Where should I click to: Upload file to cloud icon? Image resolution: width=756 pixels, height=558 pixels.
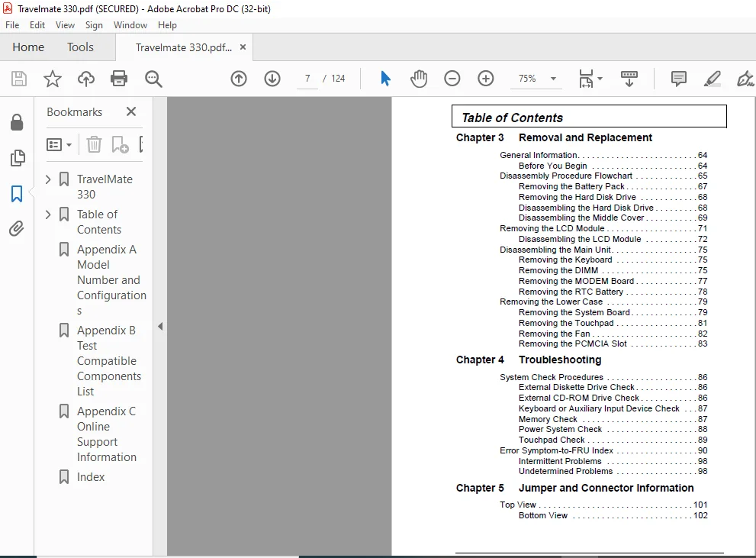coord(85,79)
